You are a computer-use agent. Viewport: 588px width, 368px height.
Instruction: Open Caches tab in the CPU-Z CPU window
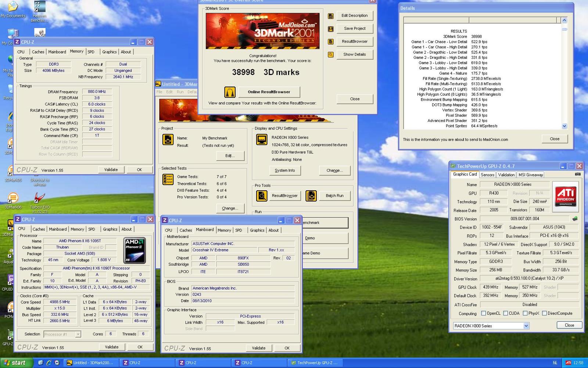39,229
